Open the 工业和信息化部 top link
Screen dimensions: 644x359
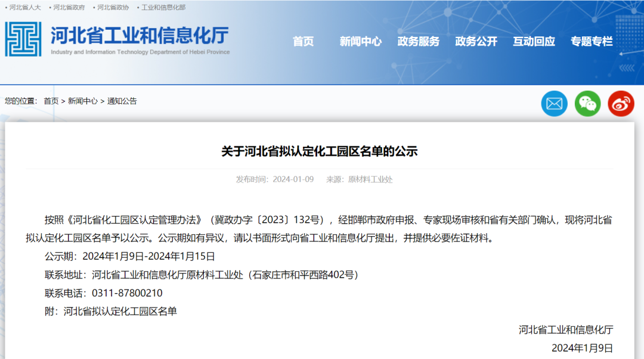coord(163,8)
